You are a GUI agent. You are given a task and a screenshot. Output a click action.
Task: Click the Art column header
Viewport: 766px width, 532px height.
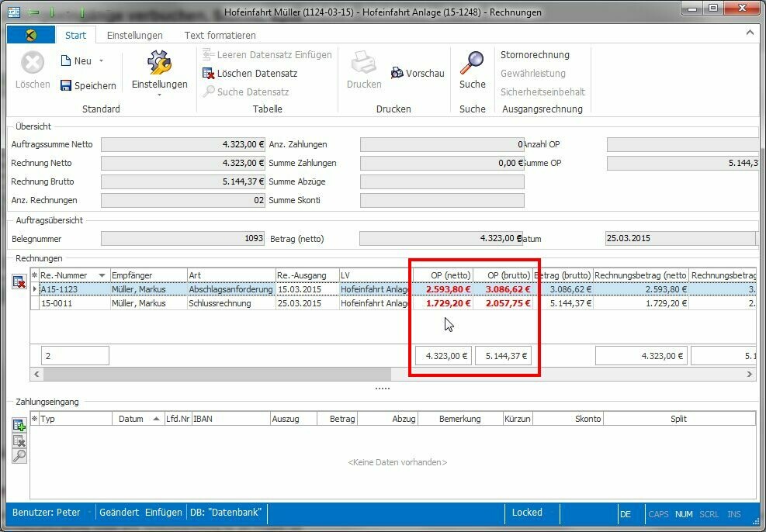tap(231, 275)
